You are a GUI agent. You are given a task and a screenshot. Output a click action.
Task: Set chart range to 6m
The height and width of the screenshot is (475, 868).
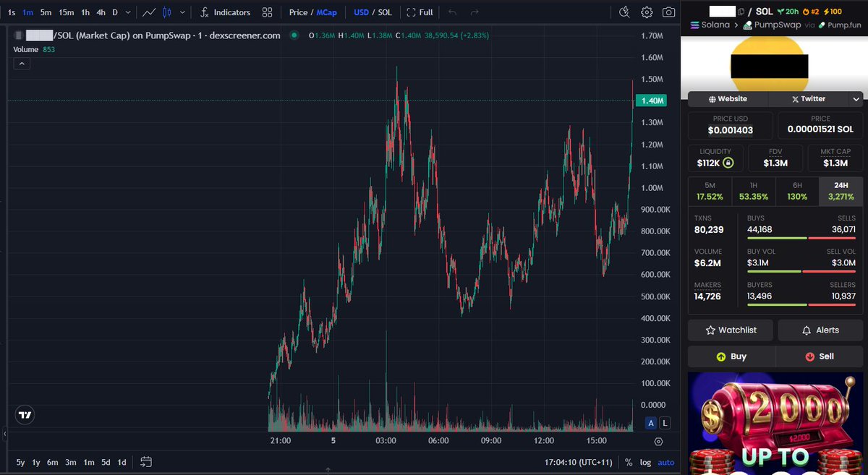(x=52, y=462)
